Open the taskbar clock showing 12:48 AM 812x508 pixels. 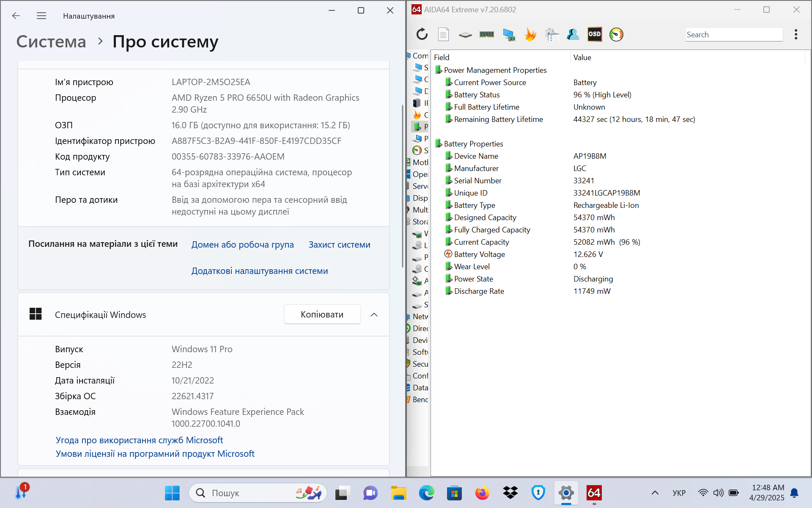(x=766, y=493)
